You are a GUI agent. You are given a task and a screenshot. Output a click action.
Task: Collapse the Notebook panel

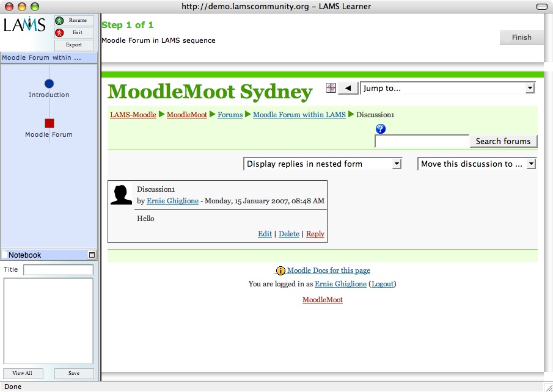pyautogui.click(x=92, y=255)
